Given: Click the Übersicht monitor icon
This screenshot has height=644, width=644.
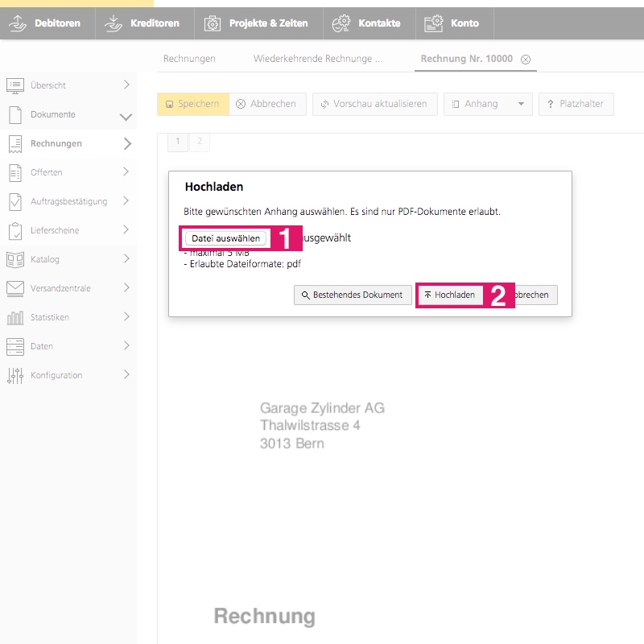Looking at the screenshot, I should coord(14,85).
